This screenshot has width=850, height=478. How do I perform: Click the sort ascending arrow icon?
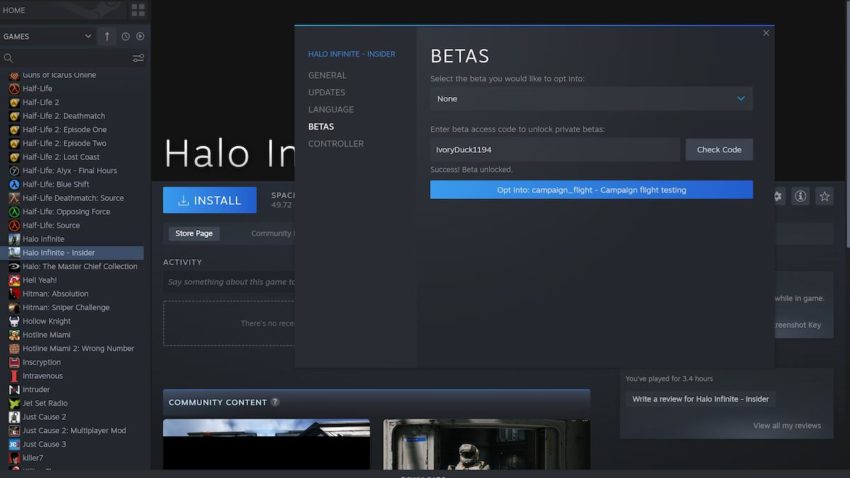(107, 36)
